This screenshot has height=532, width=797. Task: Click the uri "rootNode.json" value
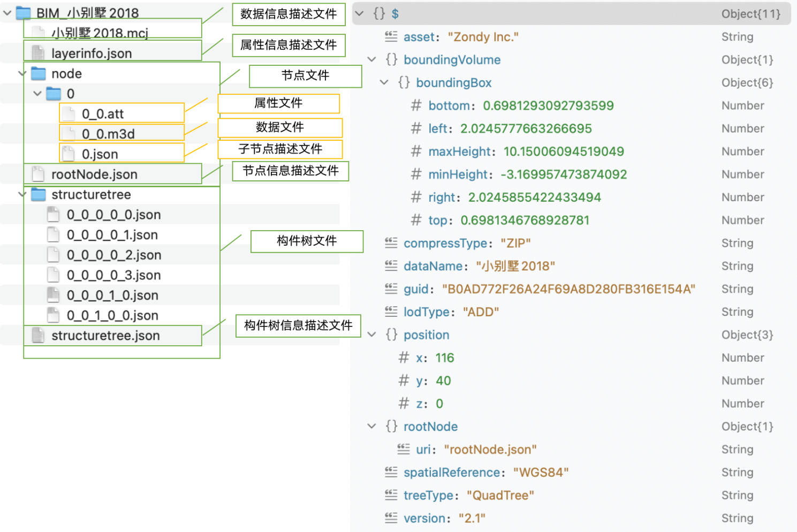click(490, 450)
